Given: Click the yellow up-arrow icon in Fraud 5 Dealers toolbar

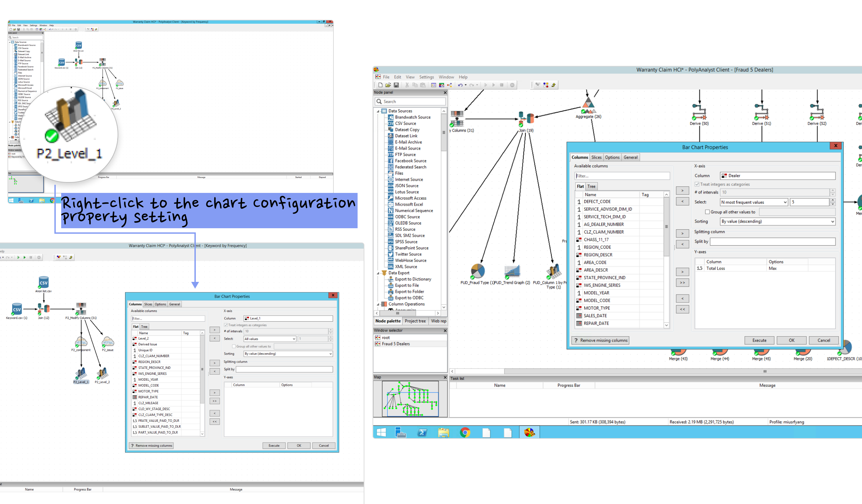Looking at the screenshot, I should (x=553, y=85).
